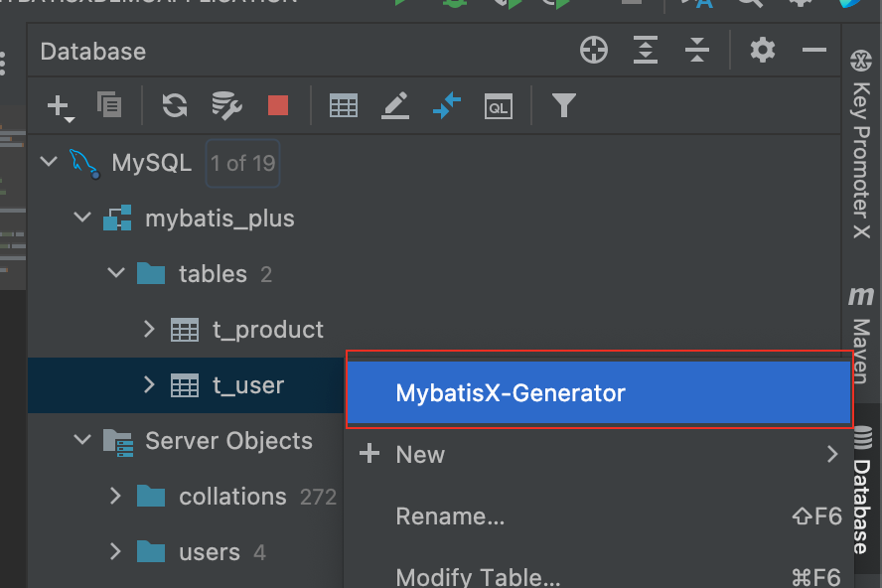Click the jump to query console QL icon

[499, 104]
